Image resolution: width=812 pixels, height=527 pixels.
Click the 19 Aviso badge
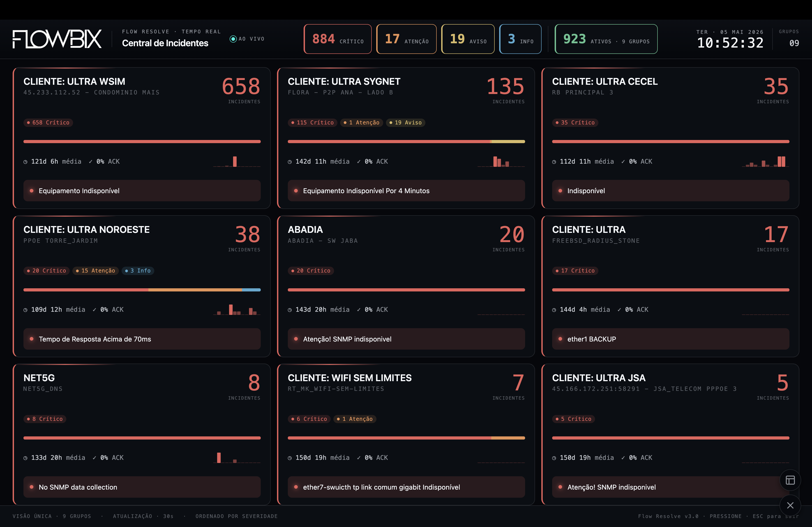(405, 122)
